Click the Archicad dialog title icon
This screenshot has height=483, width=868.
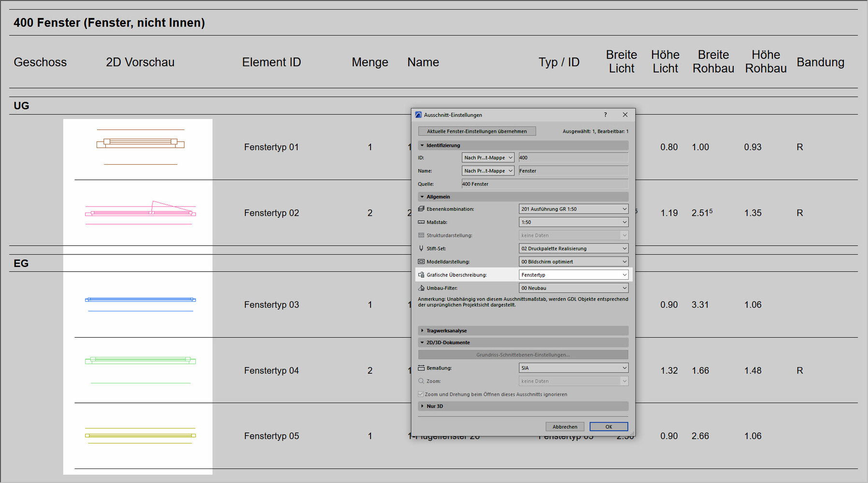(x=418, y=115)
